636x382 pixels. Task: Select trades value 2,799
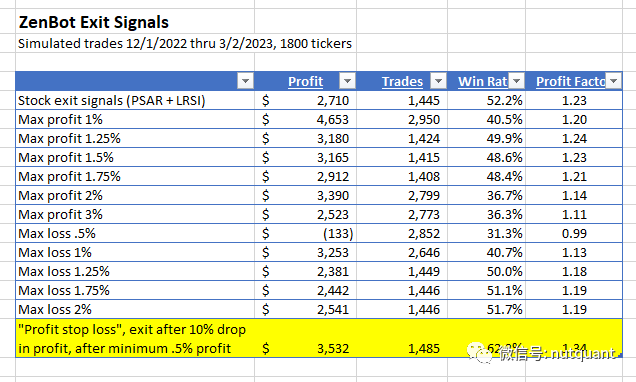click(x=424, y=195)
